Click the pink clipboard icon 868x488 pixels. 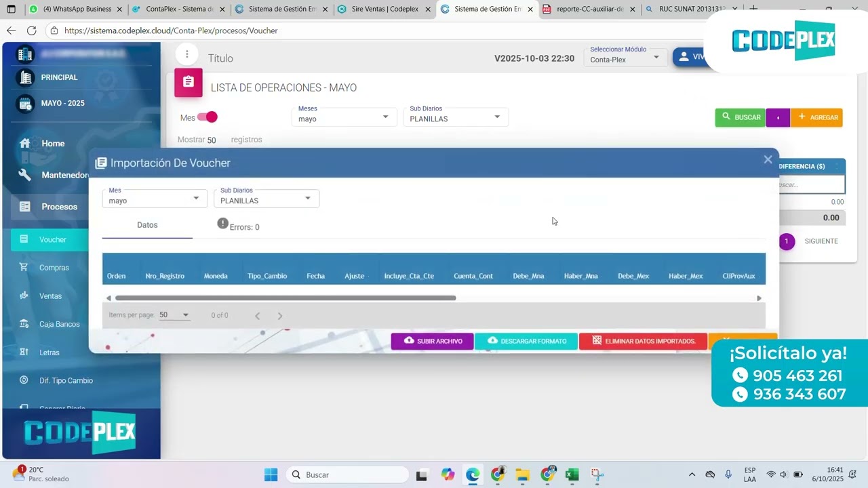(x=189, y=82)
